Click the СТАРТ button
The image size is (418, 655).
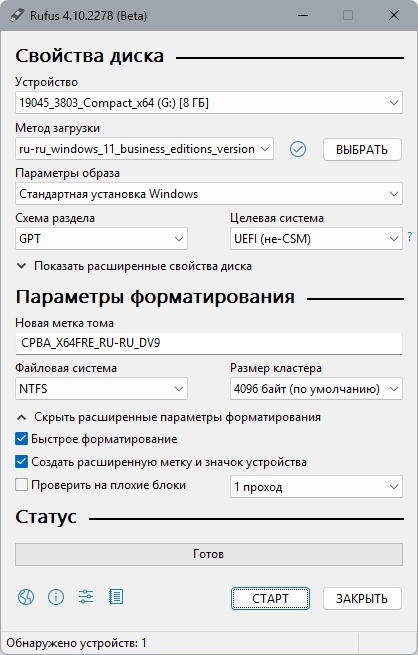click(x=270, y=599)
